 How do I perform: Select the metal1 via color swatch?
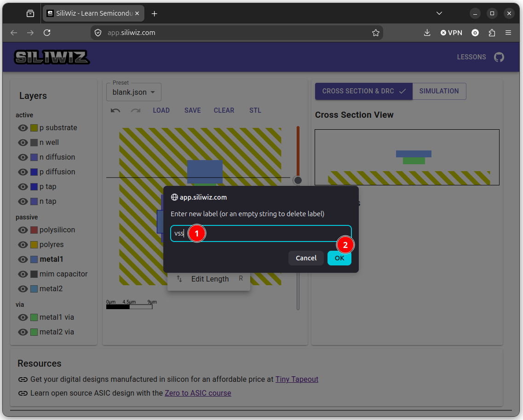tap(34, 317)
